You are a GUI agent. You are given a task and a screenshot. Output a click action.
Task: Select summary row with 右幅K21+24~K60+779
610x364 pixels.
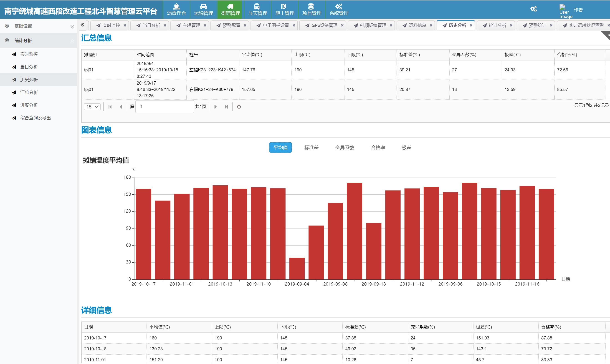(x=344, y=90)
